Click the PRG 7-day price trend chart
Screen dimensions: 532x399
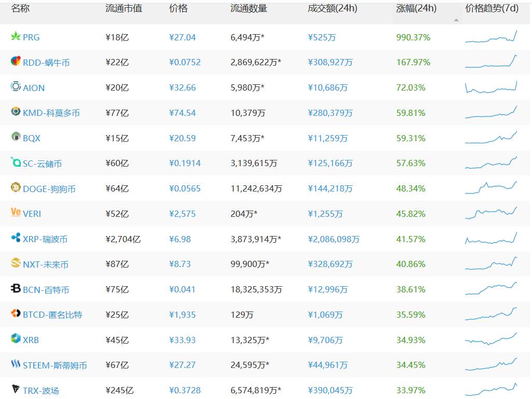point(491,37)
